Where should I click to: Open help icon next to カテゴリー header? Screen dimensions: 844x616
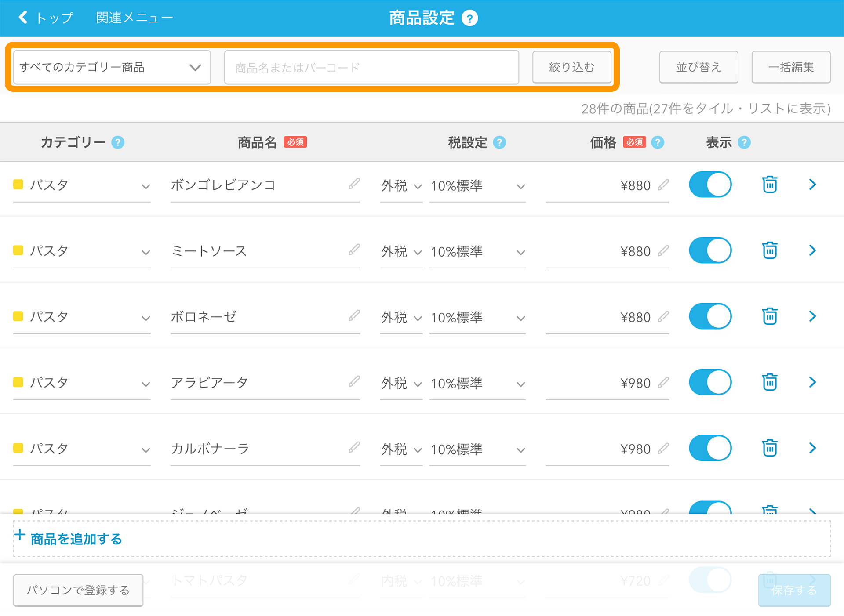coord(118,142)
